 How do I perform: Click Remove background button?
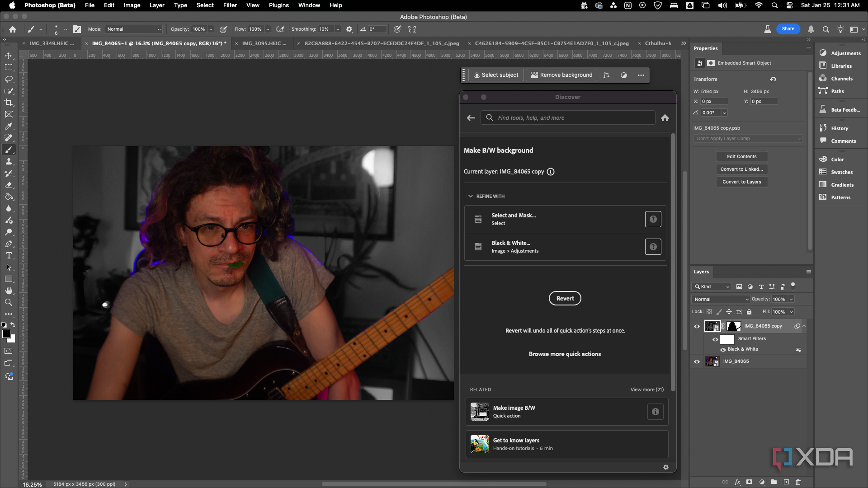[561, 75]
